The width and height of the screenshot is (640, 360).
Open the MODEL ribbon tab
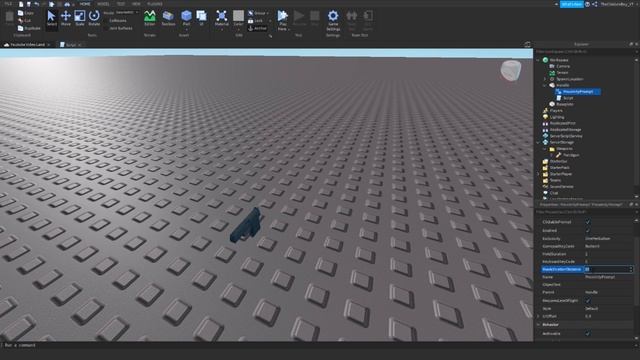(x=103, y=4)
